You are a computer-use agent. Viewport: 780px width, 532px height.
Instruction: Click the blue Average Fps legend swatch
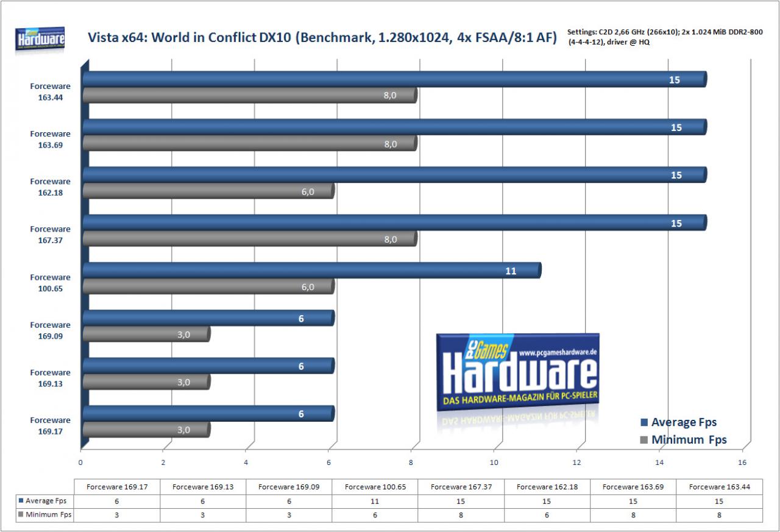point(644,422)
